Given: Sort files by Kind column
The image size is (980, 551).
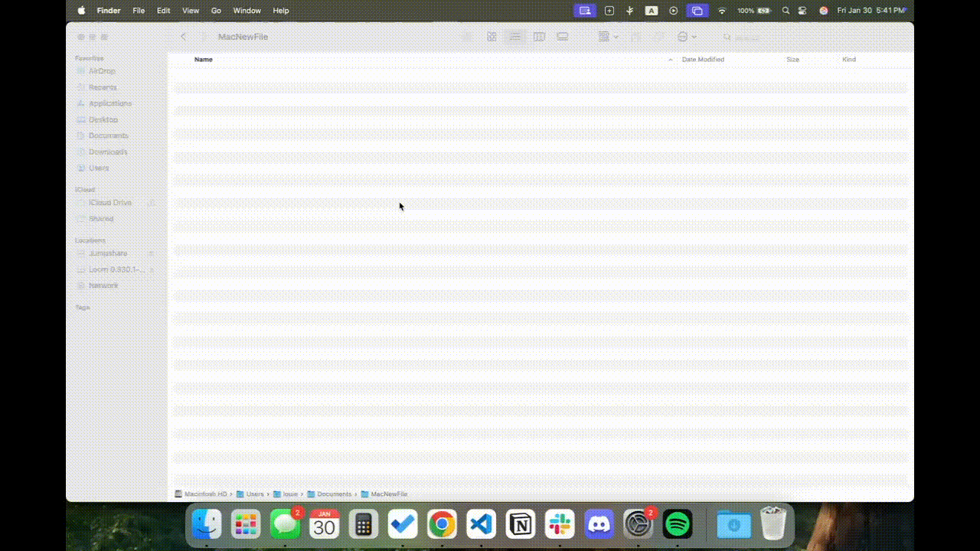Looking at the screenshot, I should pos(849,59).
